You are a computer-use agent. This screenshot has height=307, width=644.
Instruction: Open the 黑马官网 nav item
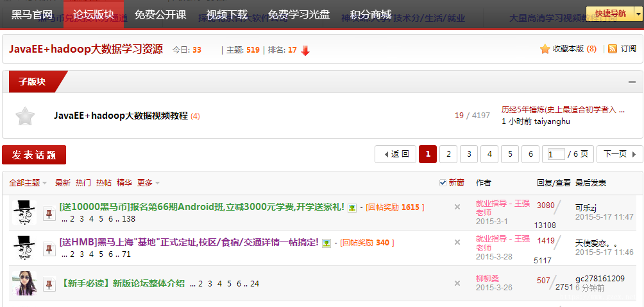[x=32, y=15]
